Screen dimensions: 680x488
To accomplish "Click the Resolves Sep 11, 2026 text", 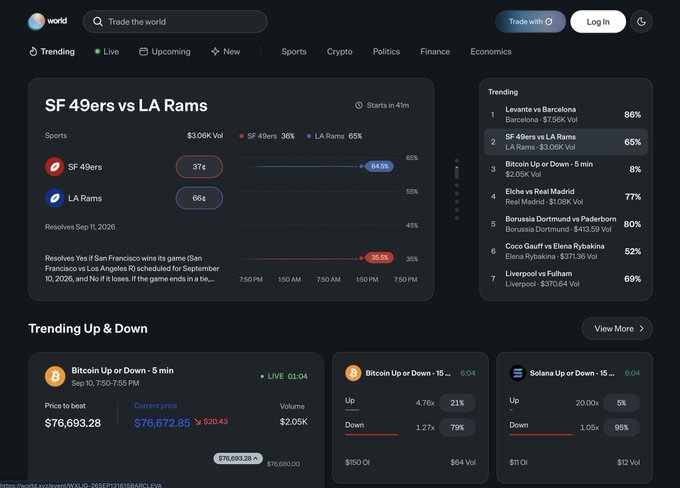I will [x=80, y=227].
